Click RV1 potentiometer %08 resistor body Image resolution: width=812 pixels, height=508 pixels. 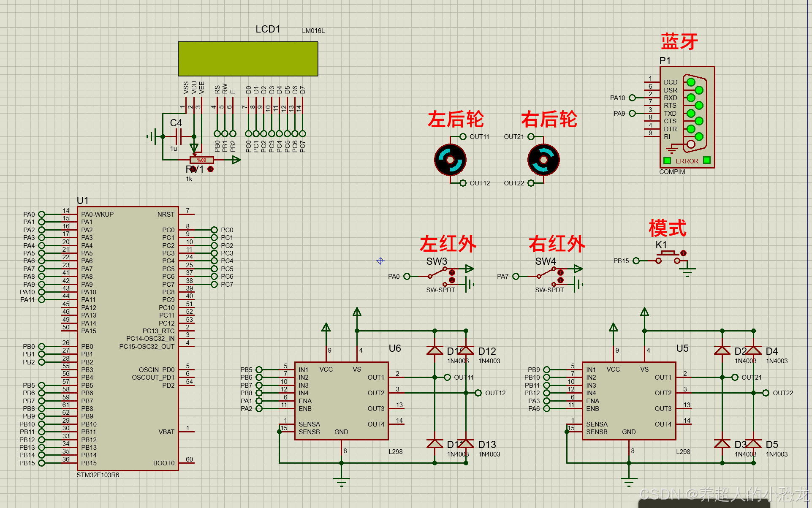(x=202, y=160)
